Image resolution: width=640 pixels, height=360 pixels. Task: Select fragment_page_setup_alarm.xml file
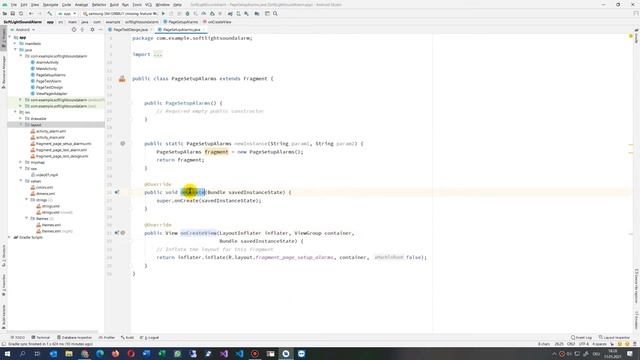pyautogui.click(x=63, y=144)
